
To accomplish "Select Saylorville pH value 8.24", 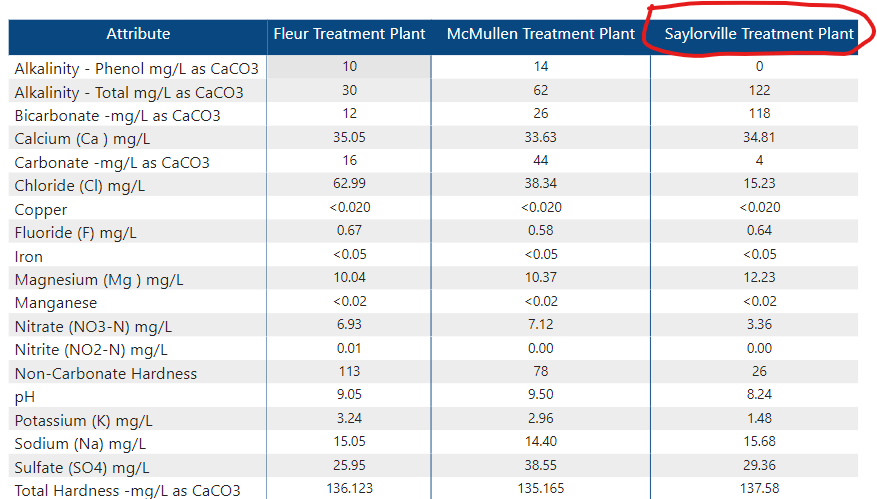I will [760, 394].
